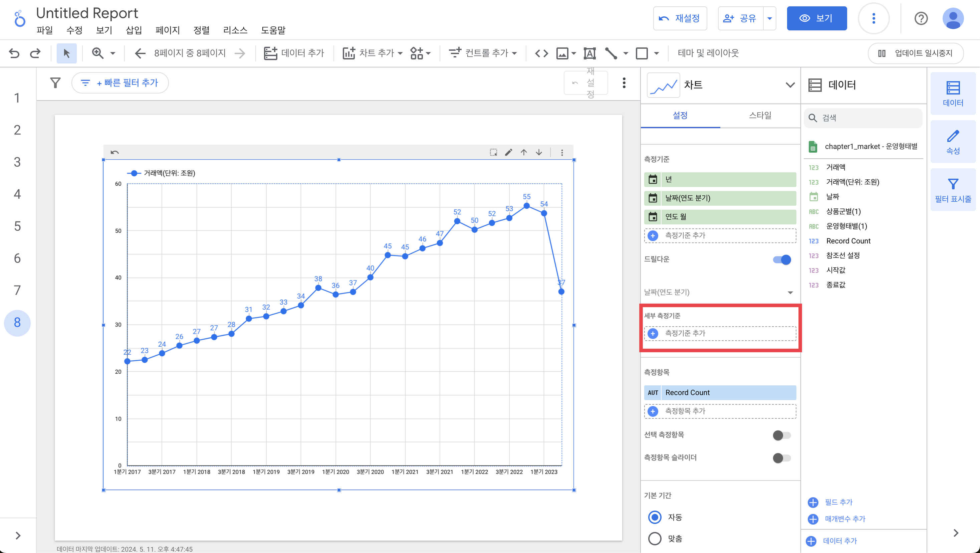Click the embed URL code icon
Screen dimensions: 980x553
pos(541,53)
